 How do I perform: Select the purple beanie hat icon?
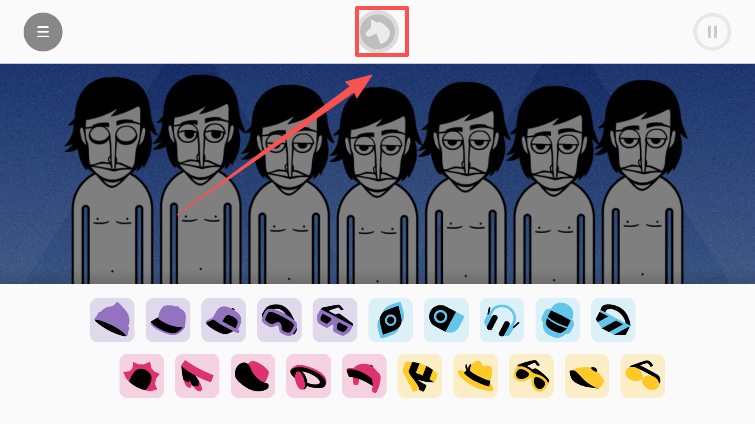point(112,320)
